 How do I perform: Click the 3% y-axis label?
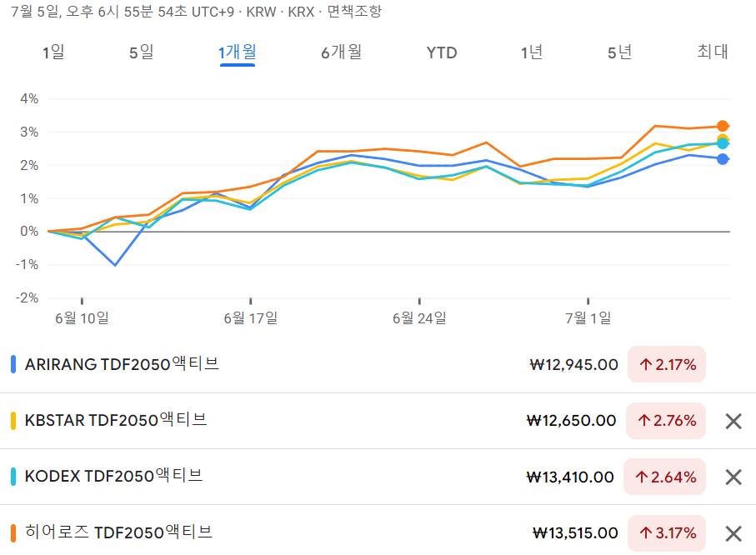point(29,132)
